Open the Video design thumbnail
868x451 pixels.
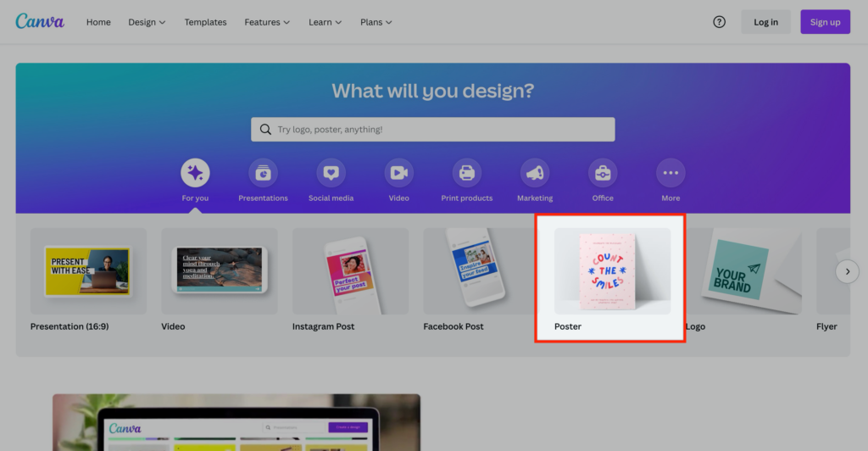(220, 271)
